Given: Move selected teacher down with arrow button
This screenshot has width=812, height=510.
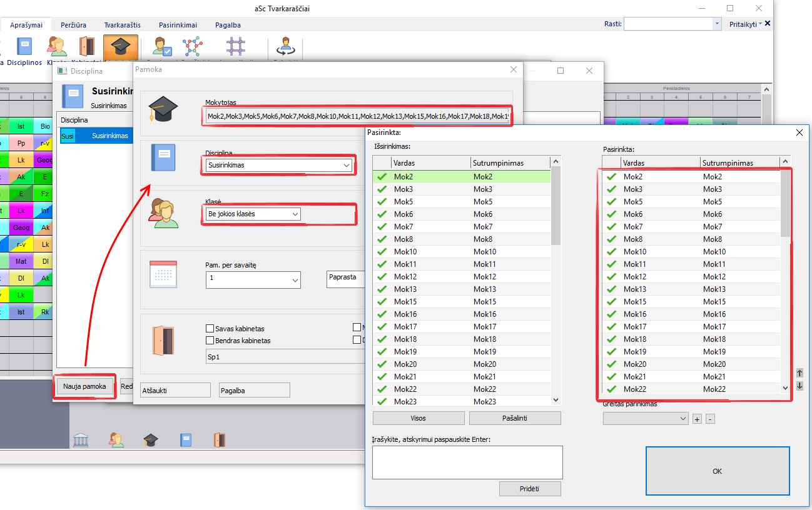Looking at the screenshot, I should (x=799, y=386).
